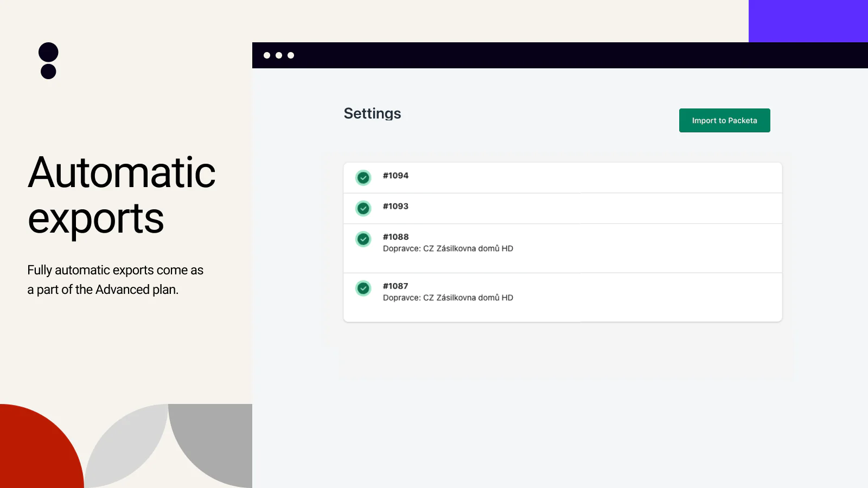Screen dimensions: 868x488
Task: Click the green checkmark beside order #1094
Action: [x=363, y=177]
